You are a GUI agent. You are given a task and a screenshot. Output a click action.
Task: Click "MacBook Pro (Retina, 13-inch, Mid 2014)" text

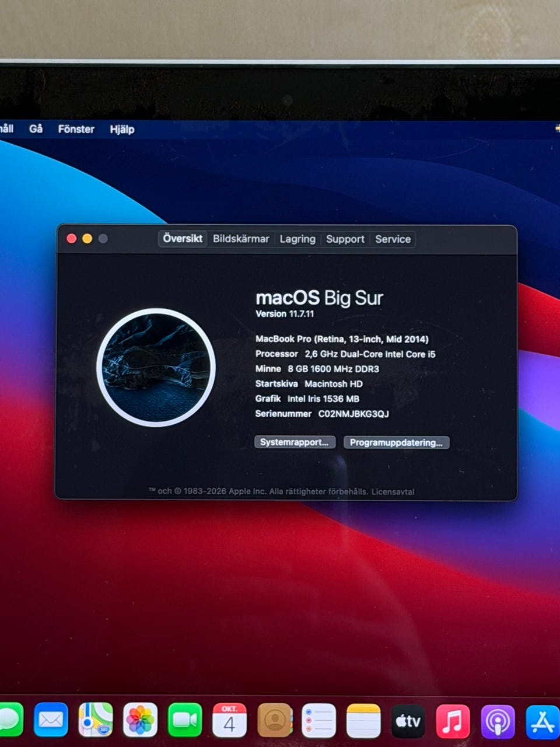coord(342,339)
